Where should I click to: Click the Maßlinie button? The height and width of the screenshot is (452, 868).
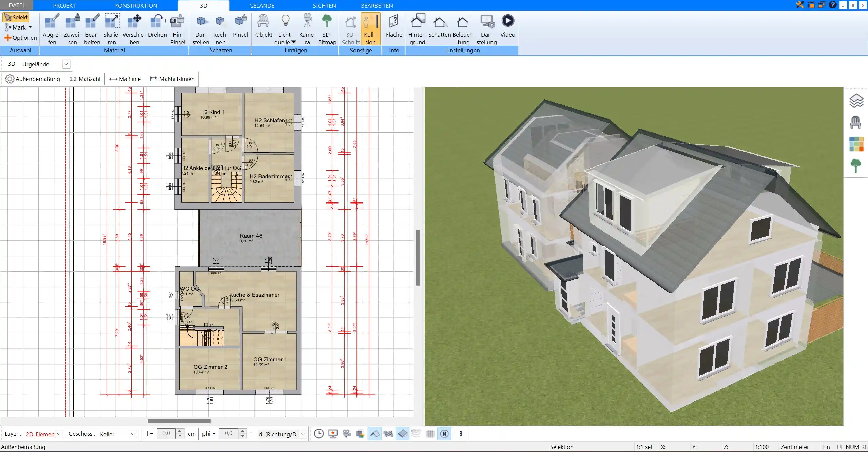point(125,79)
